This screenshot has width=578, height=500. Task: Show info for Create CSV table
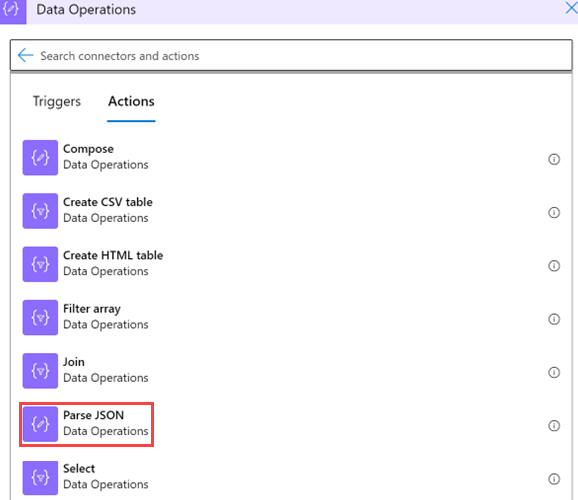click(554, 212)
